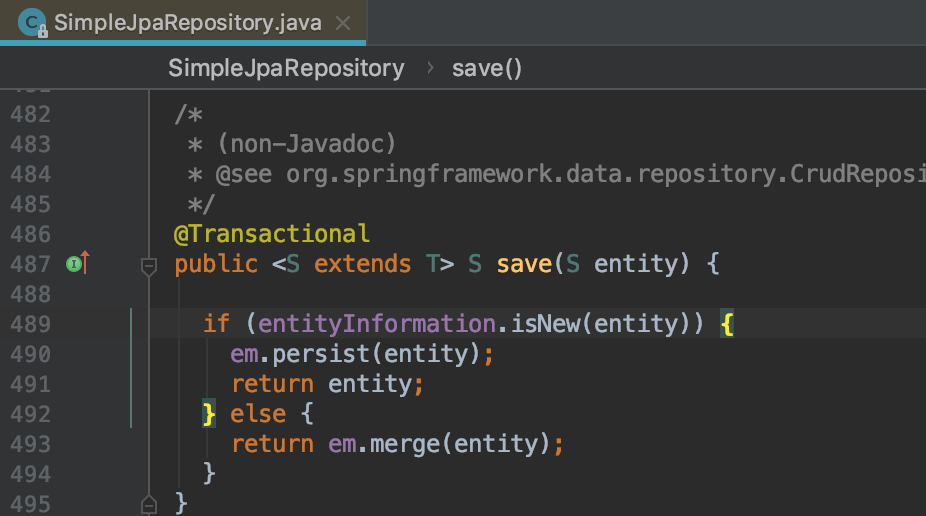
Task: Click line number 482 in gutter
Action: pos(31,114)
